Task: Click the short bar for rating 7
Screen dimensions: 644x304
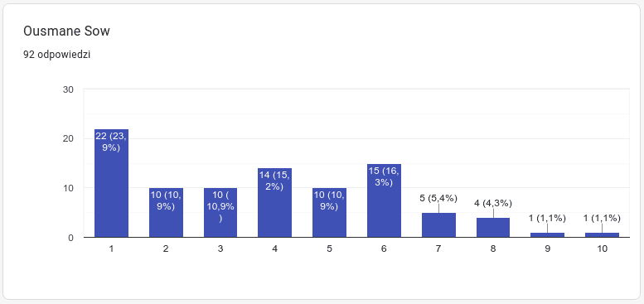Action: (438, 224)
